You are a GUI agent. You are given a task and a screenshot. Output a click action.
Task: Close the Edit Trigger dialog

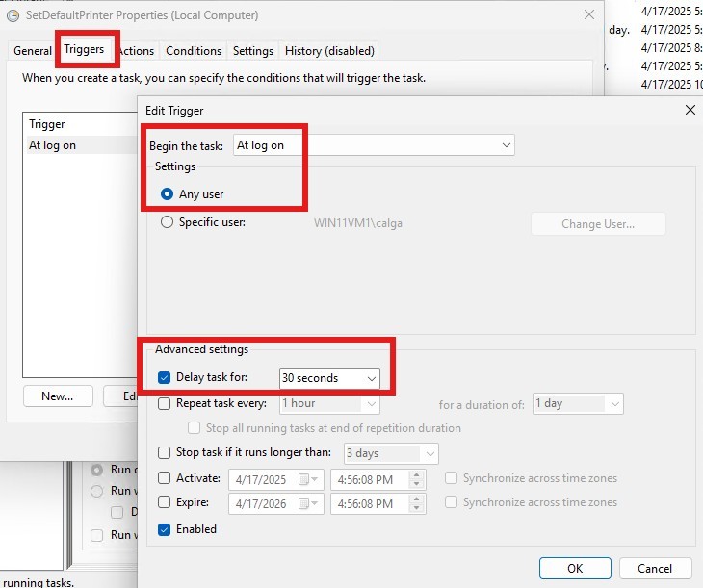690,111
